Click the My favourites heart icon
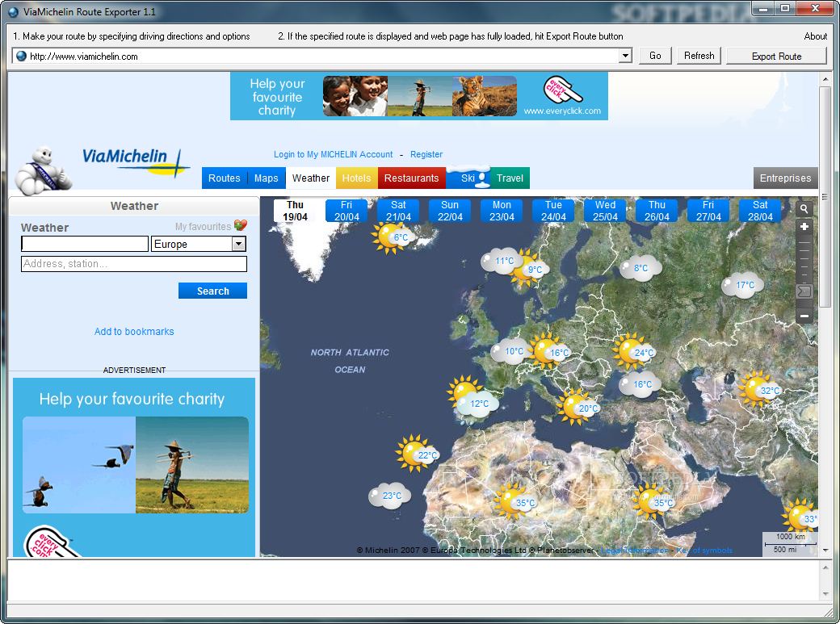840x624 pixels. [241, 225]
